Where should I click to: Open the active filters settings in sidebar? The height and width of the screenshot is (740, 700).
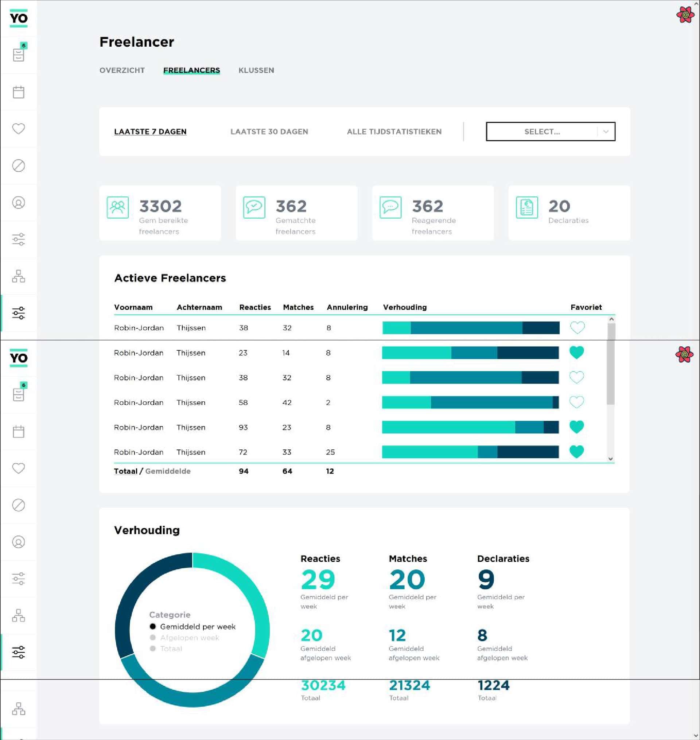pos(18,313)
